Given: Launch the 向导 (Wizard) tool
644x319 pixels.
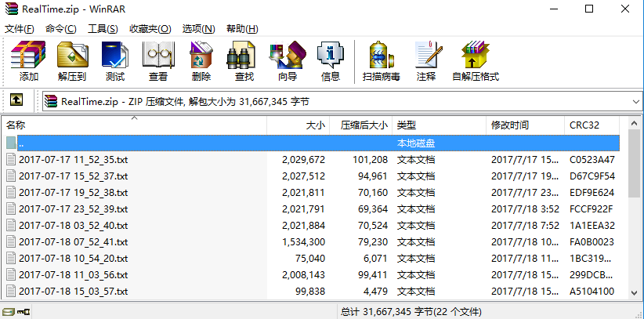Looking at the screenshot, I should click(288, 61).
